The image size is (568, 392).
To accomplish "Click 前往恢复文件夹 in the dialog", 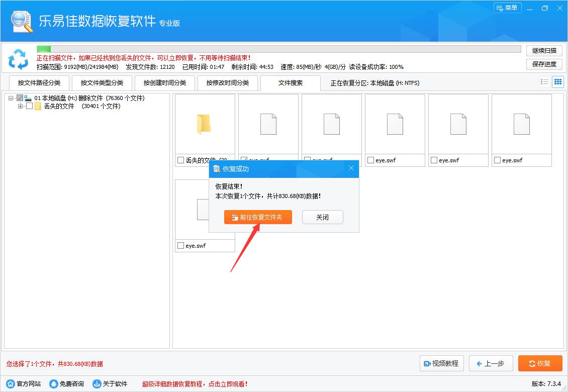I will 258,217.
